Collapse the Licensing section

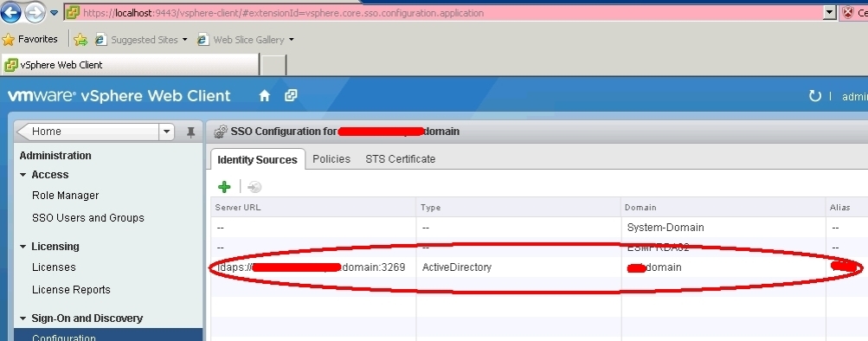coord(23,247)
